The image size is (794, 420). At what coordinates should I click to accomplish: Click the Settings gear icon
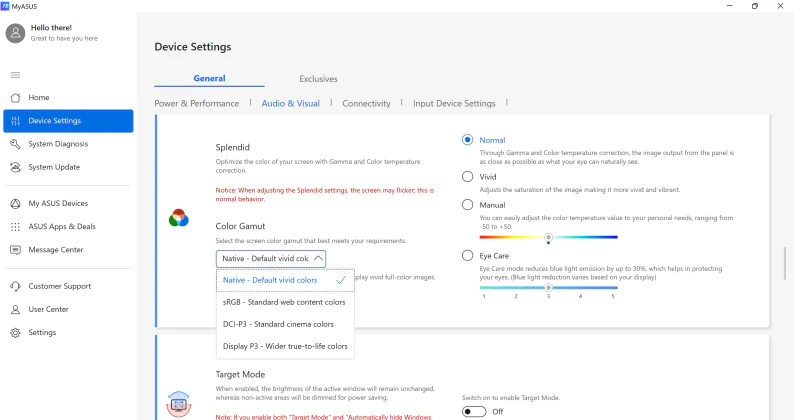pyautogui.click(x=16, y=332)
